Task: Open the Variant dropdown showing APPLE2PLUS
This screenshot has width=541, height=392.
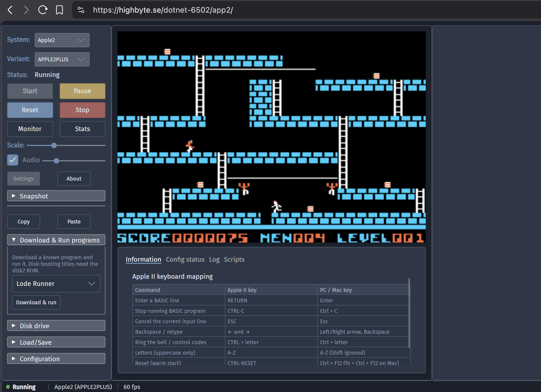Action: pyautogui.click(x=62, y=59)
